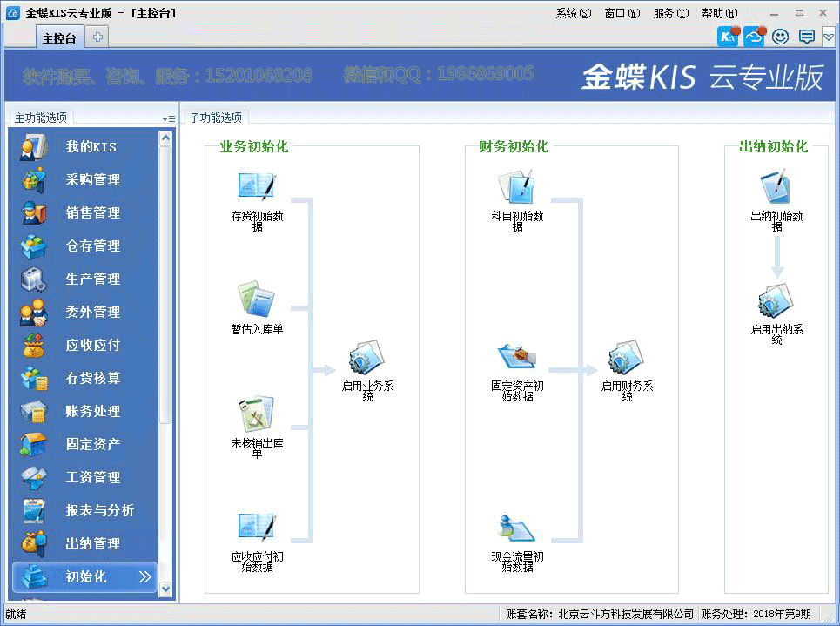Screen dimensions: 840x626
Task: Click 启用财务系统 icon
Action: (627, 358)
